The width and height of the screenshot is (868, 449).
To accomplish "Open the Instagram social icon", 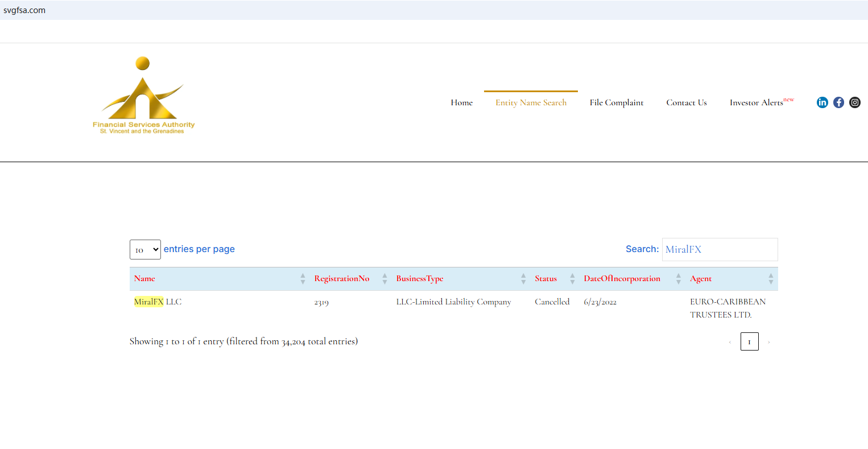I will (855, 102).
